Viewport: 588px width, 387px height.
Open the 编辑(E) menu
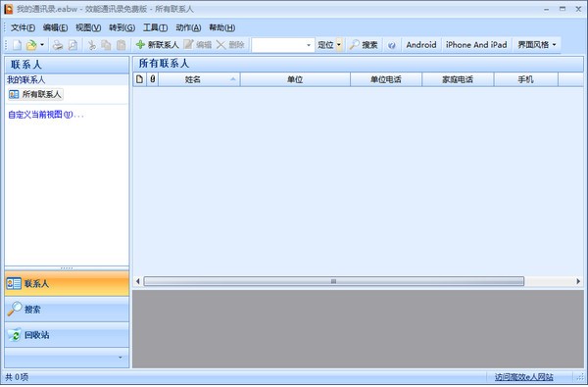coord(55,27)
